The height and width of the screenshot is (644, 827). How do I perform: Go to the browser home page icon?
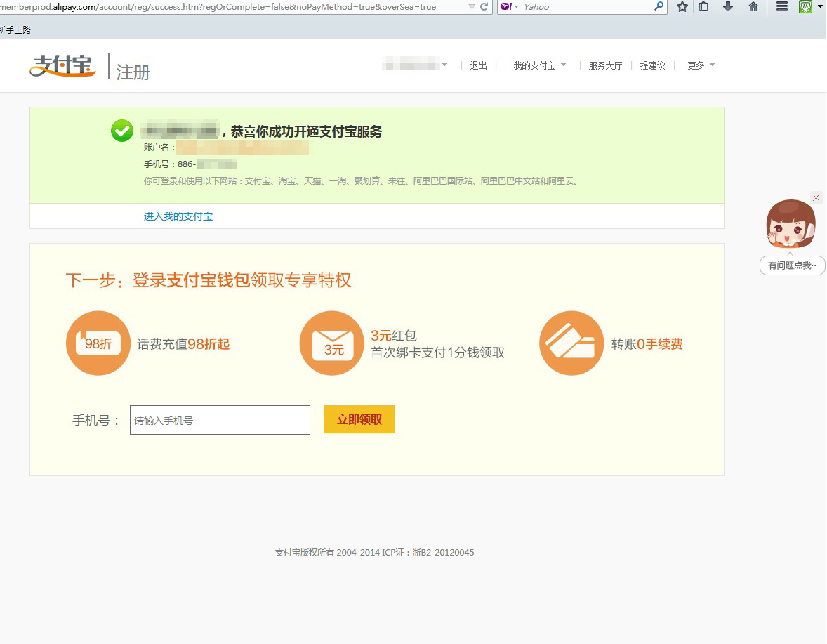[753, 6]
